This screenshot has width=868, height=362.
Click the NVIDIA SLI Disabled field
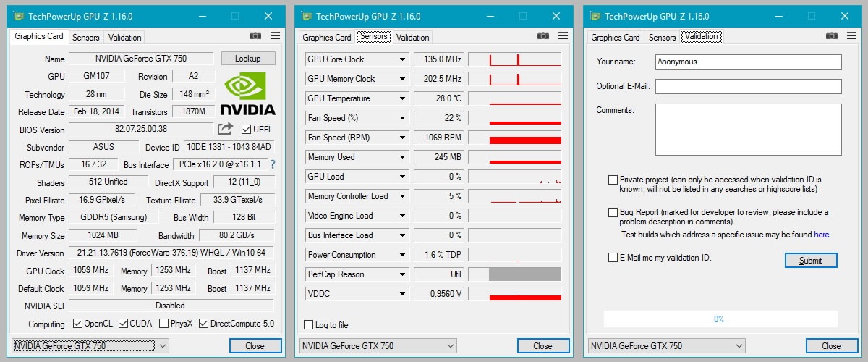pos(171,306)
